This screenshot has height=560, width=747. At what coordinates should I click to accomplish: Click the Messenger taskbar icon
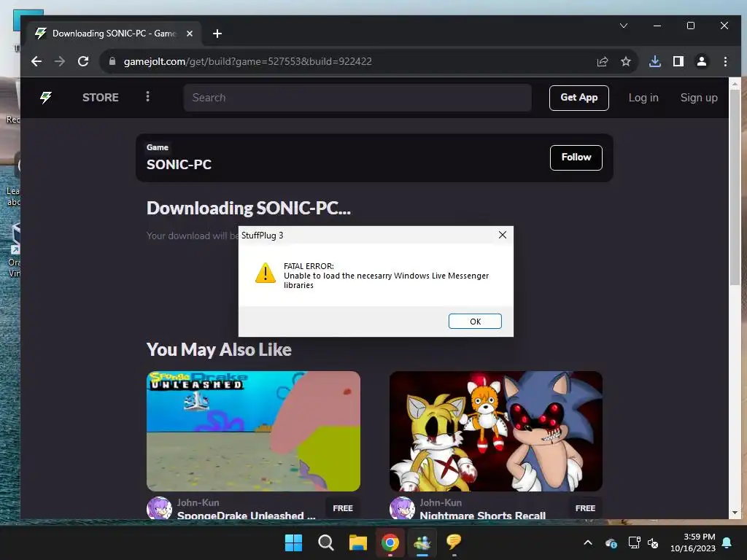(422, 542)
